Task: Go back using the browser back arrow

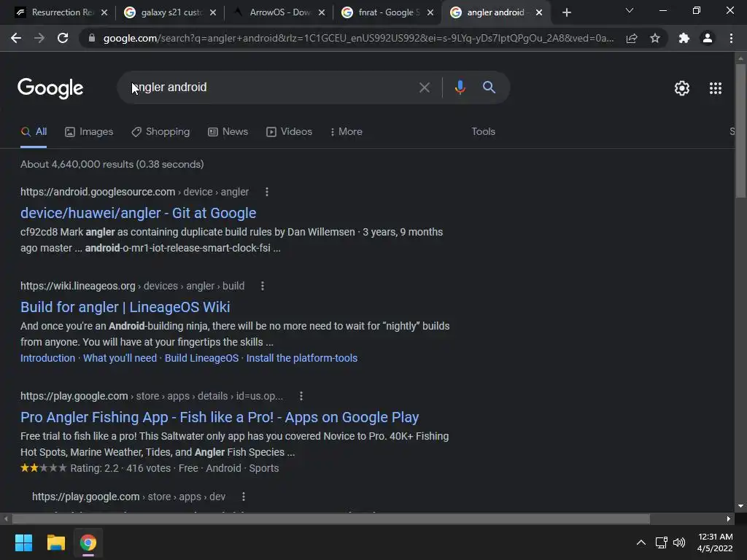Action: (x=16, y=38)
